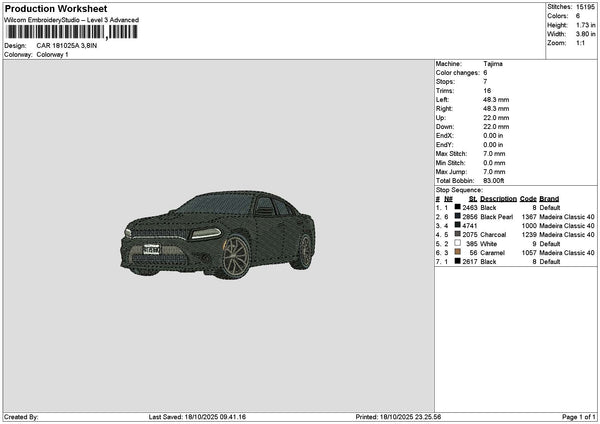Click the Brand column header
This screenshot has height=424, width=600.
tap(549, 199)
